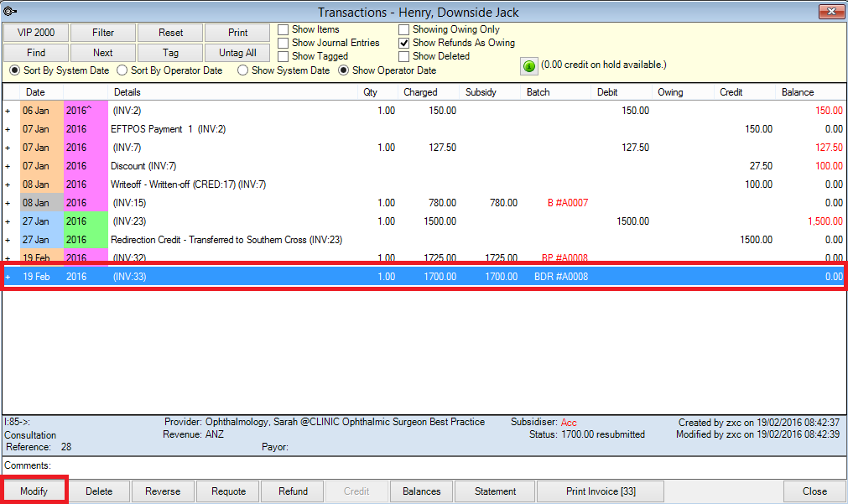Viewport: 848px width, 504px height.
Task: Click the red 127.50 balance cell
Action: pos(829,148)
